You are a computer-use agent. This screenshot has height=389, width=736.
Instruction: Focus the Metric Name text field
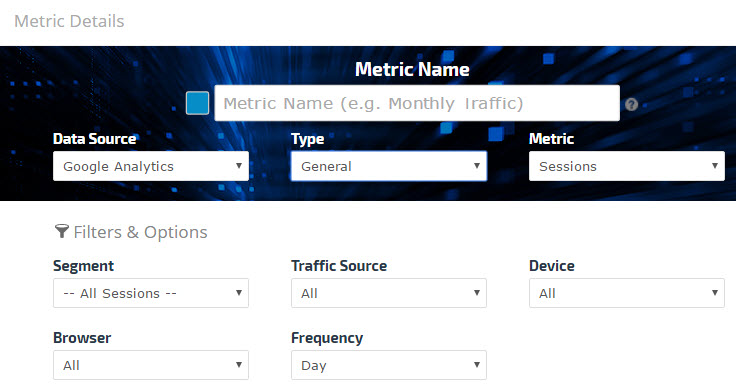coord(417,103)
